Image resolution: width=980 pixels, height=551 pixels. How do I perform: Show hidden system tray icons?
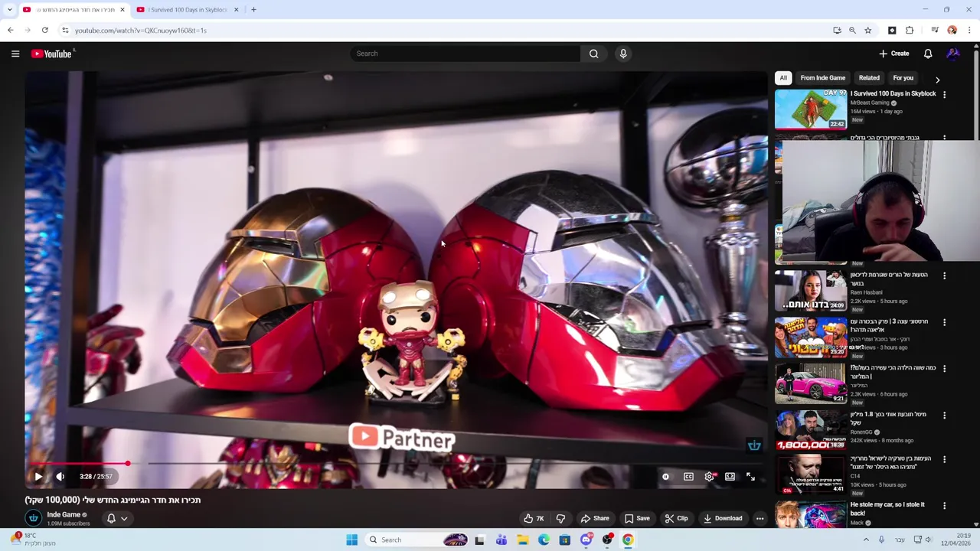point(866,540)
